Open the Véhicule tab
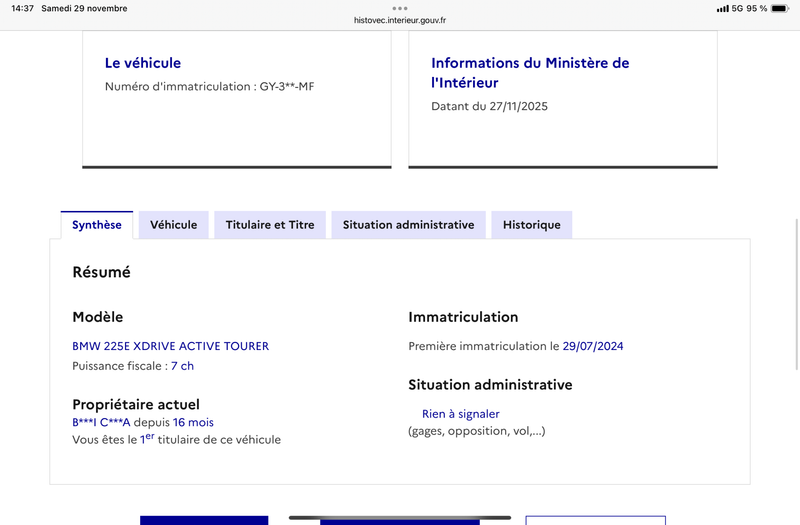The height and width of the screenshot is (525, 800). click(173, 225)
